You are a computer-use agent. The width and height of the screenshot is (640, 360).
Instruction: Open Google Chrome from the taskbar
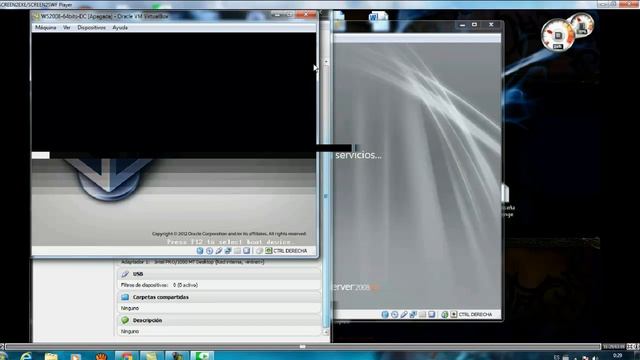point(127,356)
